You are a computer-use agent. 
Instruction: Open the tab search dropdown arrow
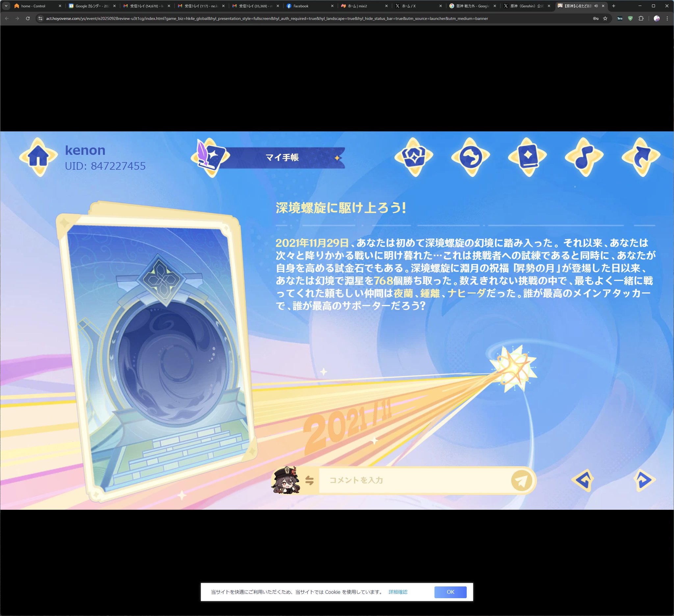[6, 6]
